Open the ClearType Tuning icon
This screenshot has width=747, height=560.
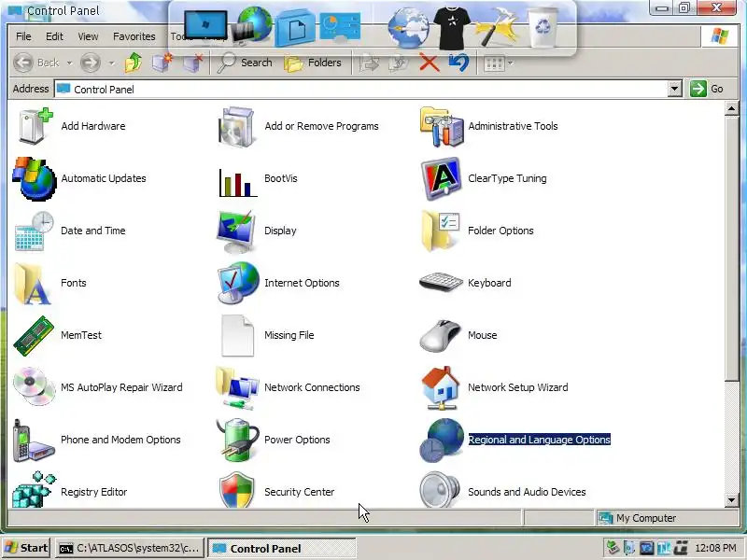441,178
